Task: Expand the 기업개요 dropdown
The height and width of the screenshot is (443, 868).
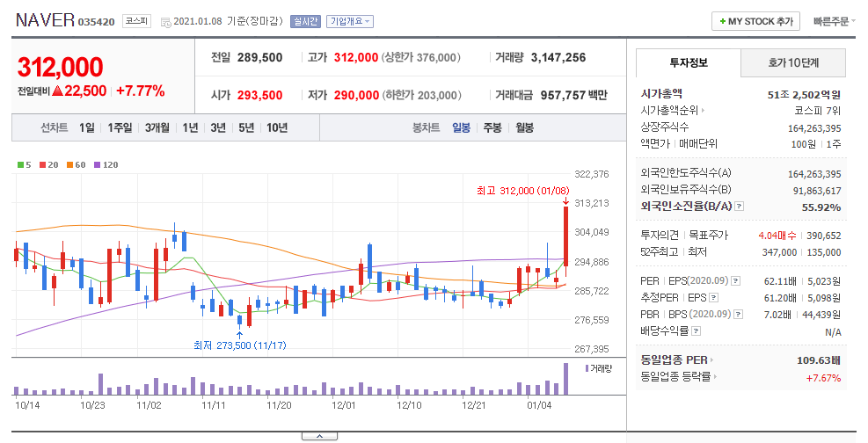Action: 350,22
